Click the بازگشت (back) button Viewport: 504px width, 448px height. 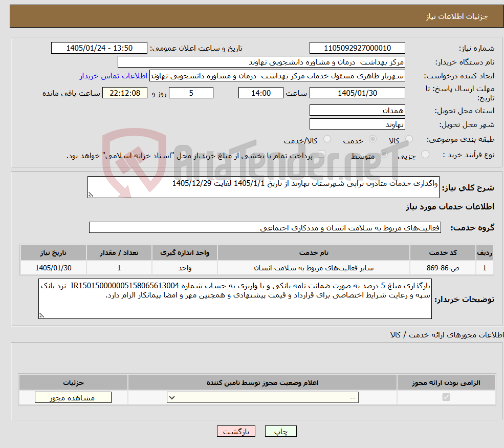coord(236,431)
